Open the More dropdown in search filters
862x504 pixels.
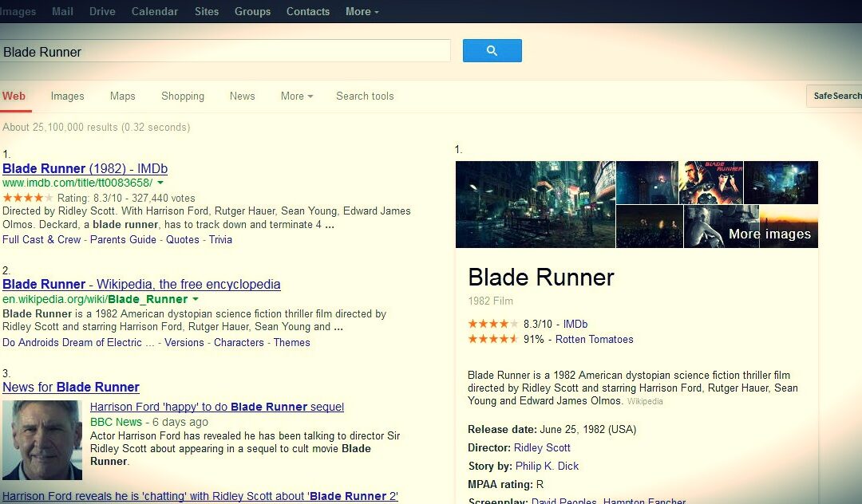(295, 96)
